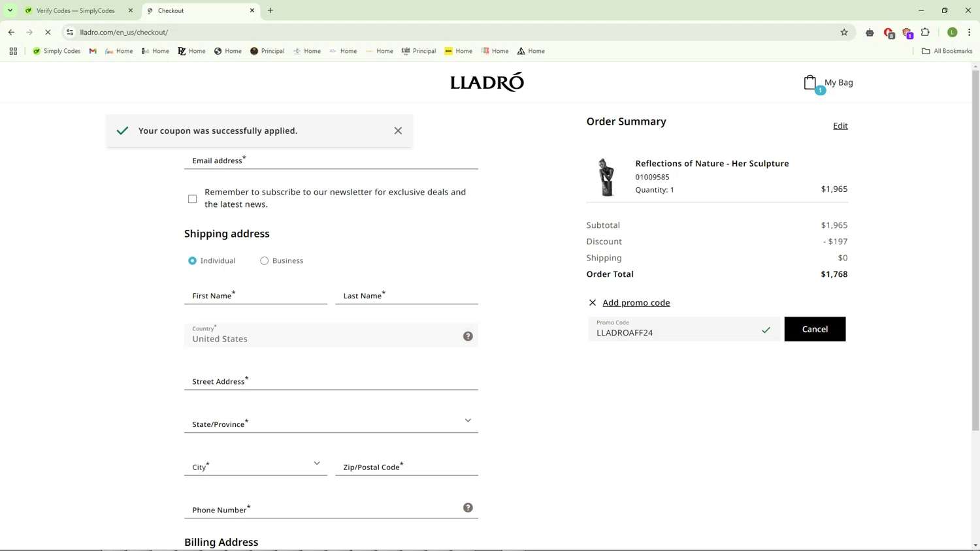
Task: Click the Order Total amount $1,768
Action: [x=834, y=274]
